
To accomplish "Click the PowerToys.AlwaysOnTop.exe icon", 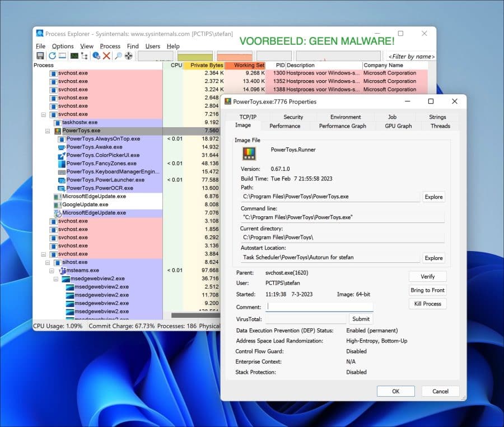I will point(62,139).
